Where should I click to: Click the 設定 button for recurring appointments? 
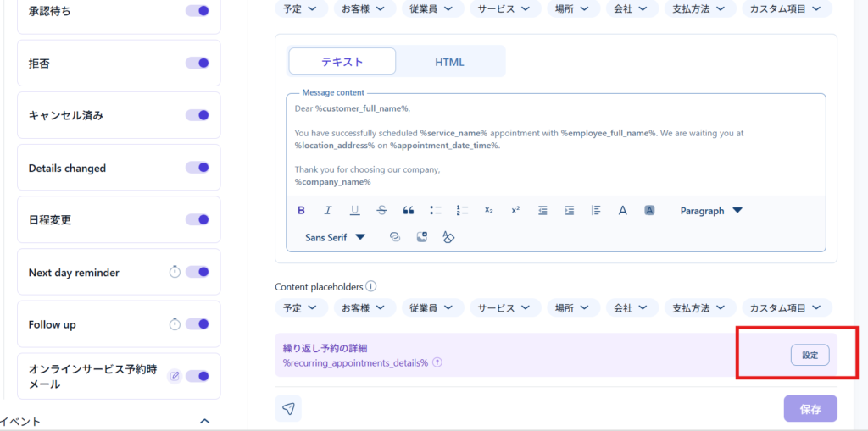[810, 356]
